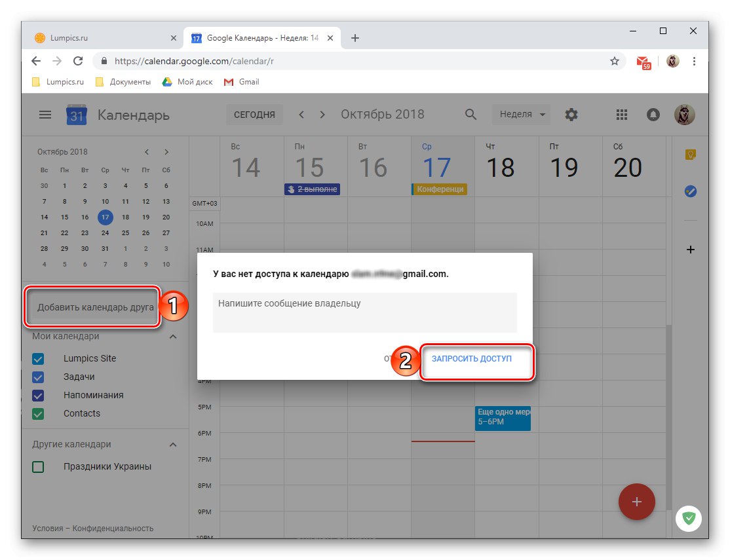Open the notifications bell
This screenshot has height=560, width=730.
(653, 114)
